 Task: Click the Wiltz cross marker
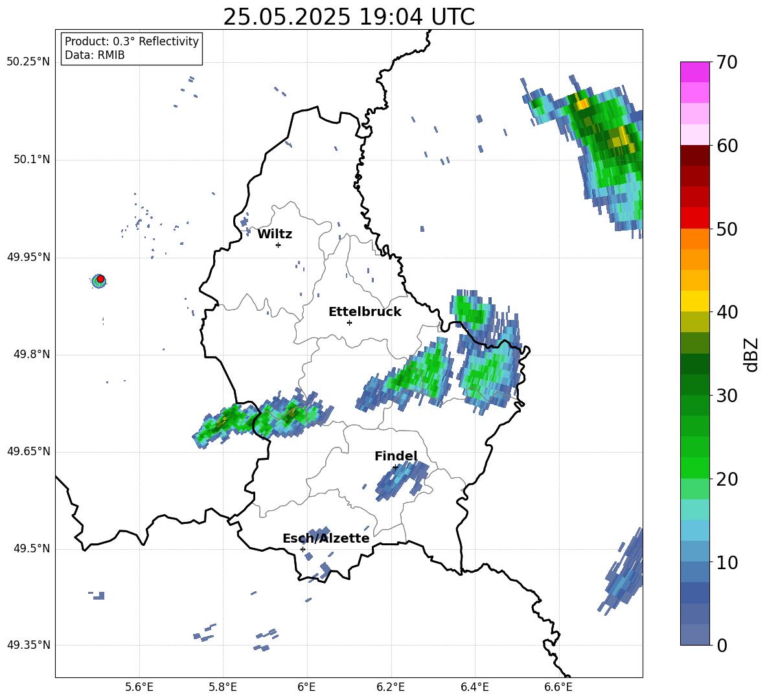click(x=279, y=245)
